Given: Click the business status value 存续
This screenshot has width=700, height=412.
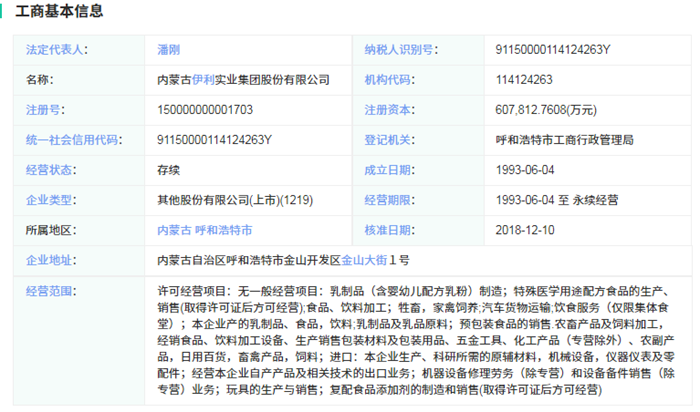Looking at the screenshot, I should tap(169, 169).
